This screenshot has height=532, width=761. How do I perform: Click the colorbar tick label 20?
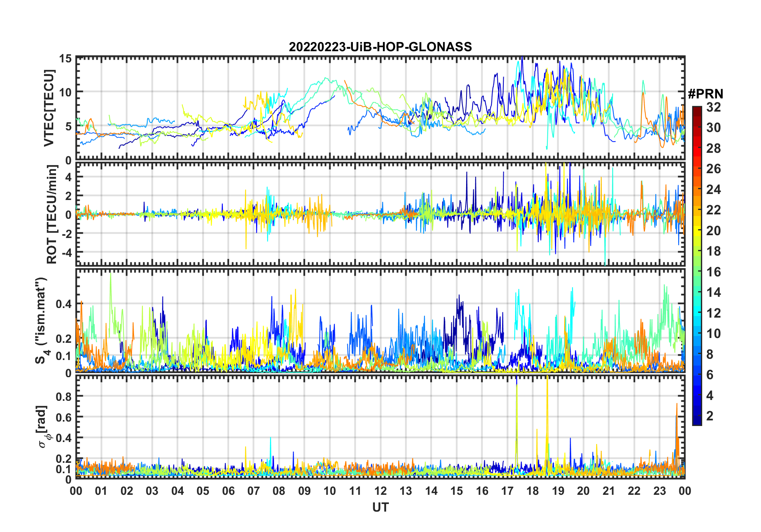click(713, 231)
